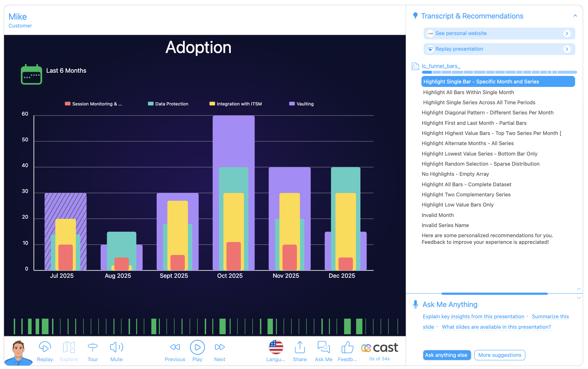
Task: Open Replay presentation chevron
Action: coord(567,49)
